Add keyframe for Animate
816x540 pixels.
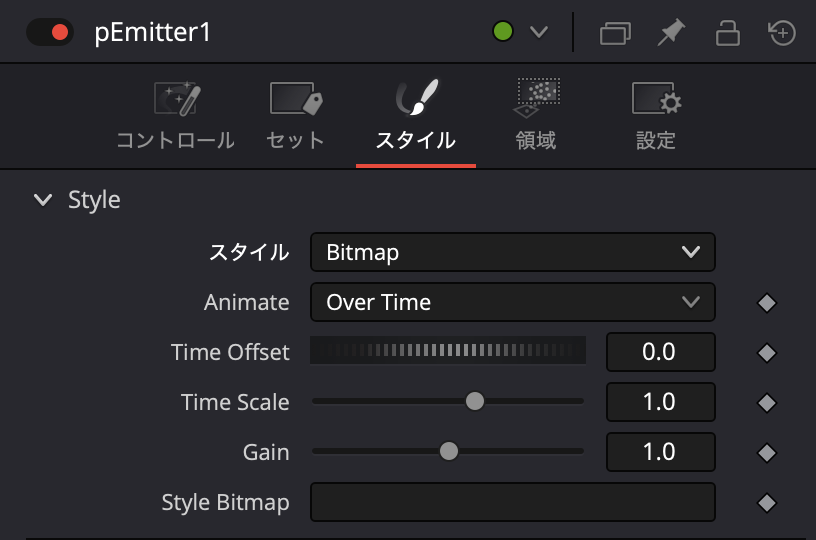pyautogui.click(x=767, y=303)
